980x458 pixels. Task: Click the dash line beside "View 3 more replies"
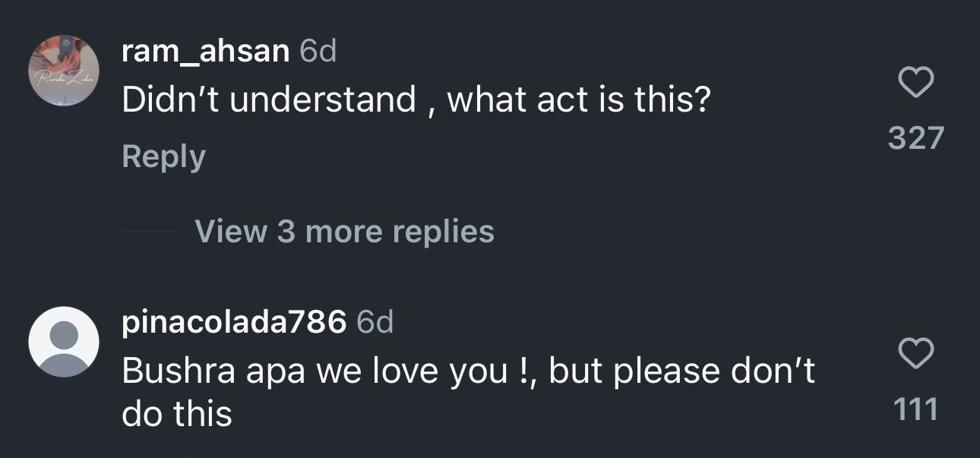(148, 231)
